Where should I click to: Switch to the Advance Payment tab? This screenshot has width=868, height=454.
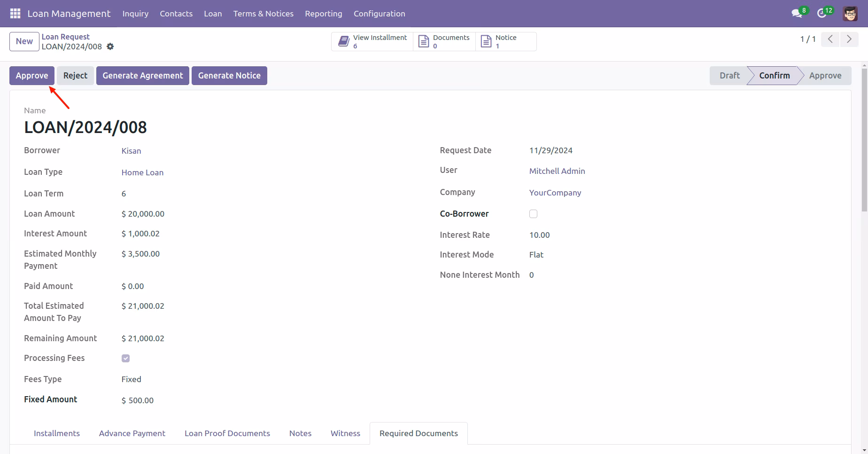coord(132,433)
